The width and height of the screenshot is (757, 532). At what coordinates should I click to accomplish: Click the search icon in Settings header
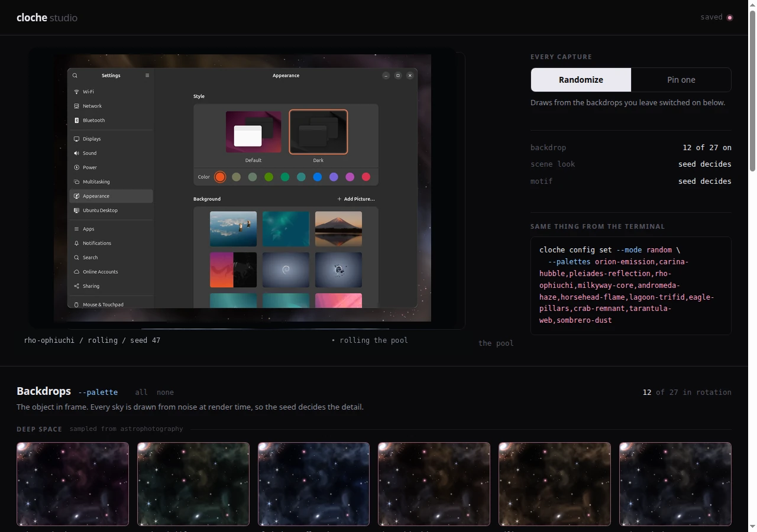click(x=75, y=76)
